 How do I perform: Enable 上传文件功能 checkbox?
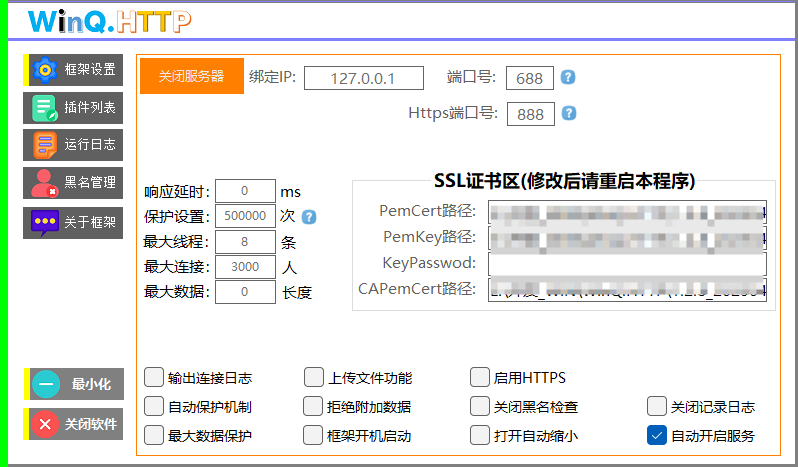pyautogui.click(x=314, y=377)
